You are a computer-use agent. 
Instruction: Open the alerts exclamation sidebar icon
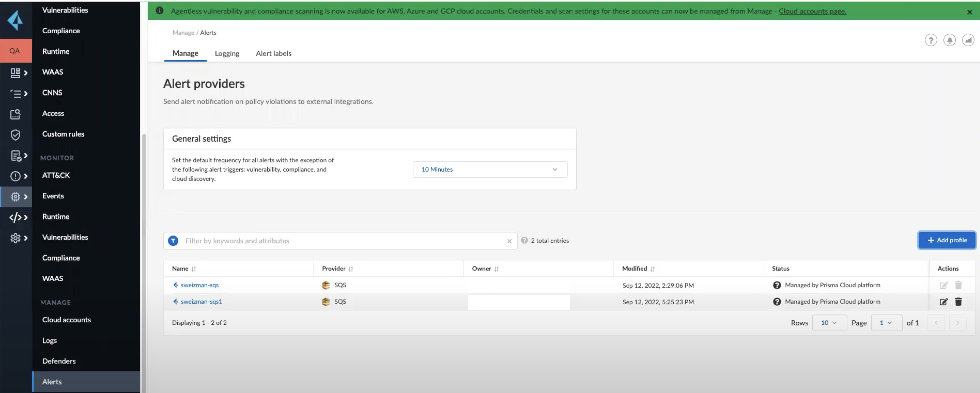click(15, 176)
